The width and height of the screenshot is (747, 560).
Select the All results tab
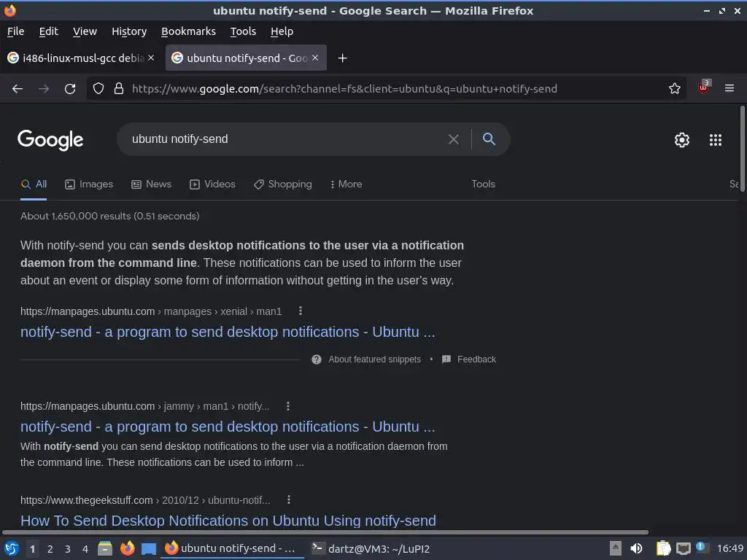click(34, 184)
